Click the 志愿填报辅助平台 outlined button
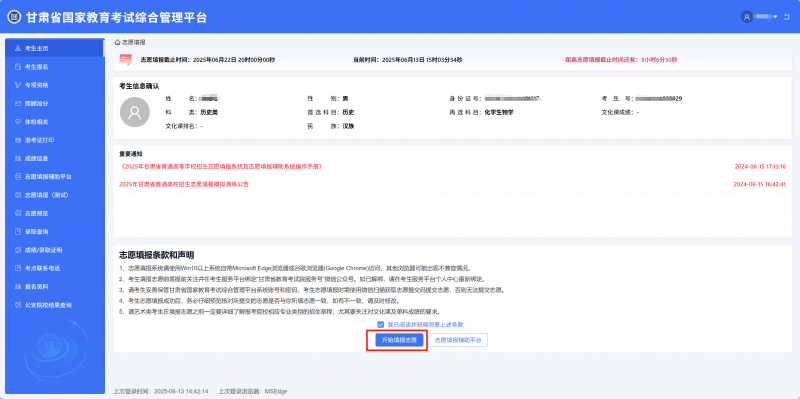800x399 pixels. [458, 340]
